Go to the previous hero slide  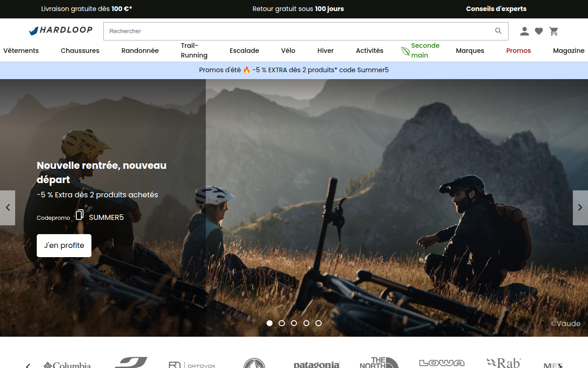tap(7, 208)
